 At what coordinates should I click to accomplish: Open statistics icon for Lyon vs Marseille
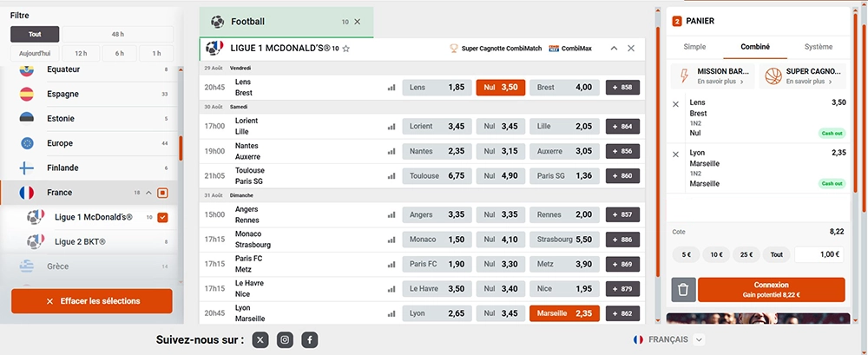[391, 313]
